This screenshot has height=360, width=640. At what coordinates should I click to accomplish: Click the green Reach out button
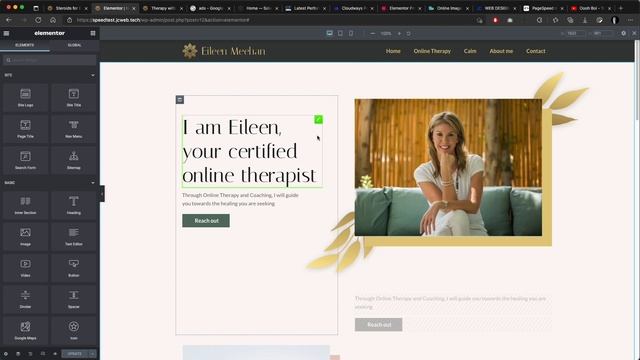tap(206, 220)
